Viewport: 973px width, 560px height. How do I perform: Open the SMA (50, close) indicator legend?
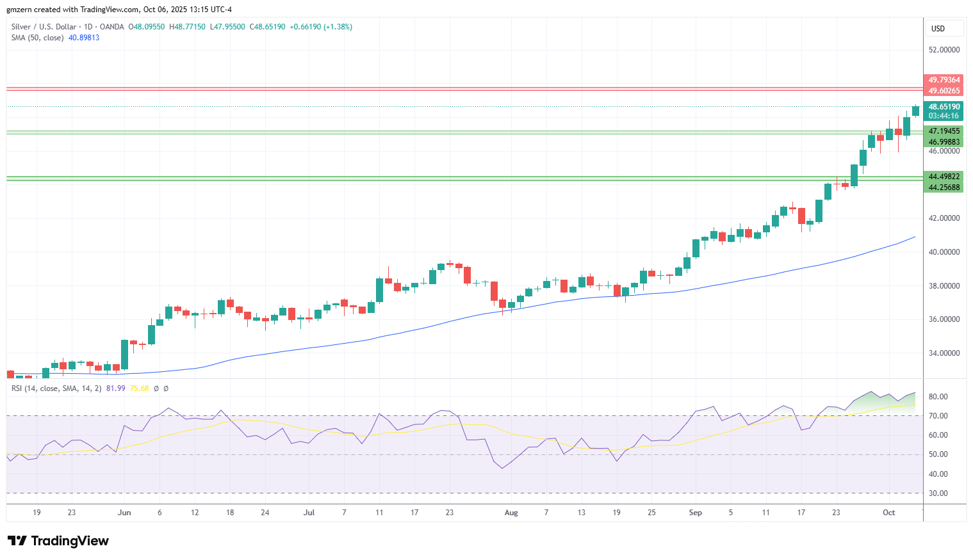[x=37, y=38]
